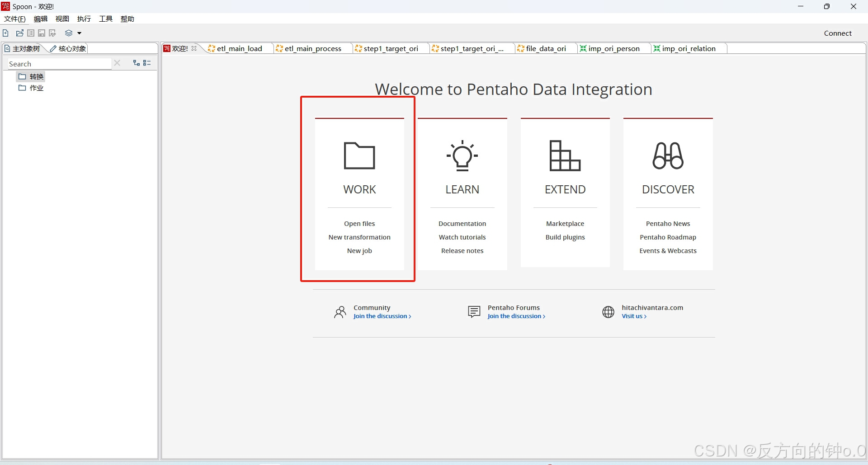This screenshot has width=868, height=465.
Task: Click the New file toolbar icon
Action: (x=5, y=33)
